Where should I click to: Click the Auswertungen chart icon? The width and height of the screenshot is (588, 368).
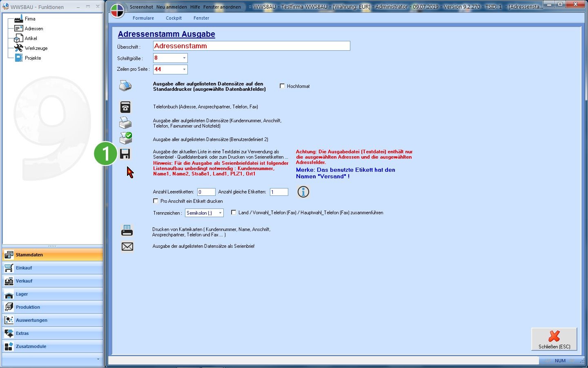point(9,320)
